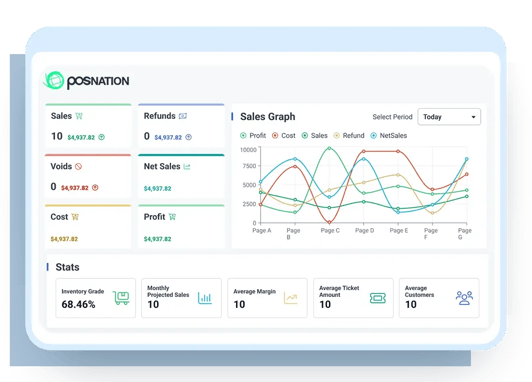The image size is (532, 382).
Task: Click the Inventory Grade cart icon
Action: 121,298
